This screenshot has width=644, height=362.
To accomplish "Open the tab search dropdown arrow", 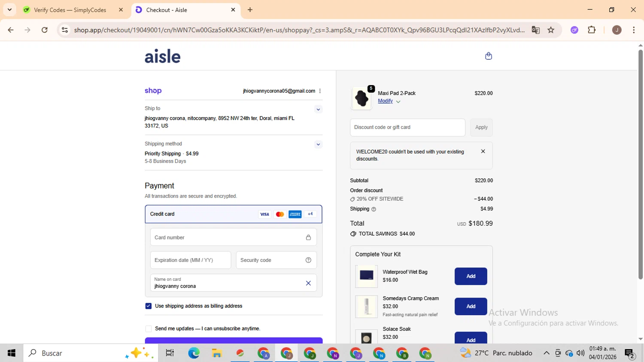I will [x=9, y=9].
